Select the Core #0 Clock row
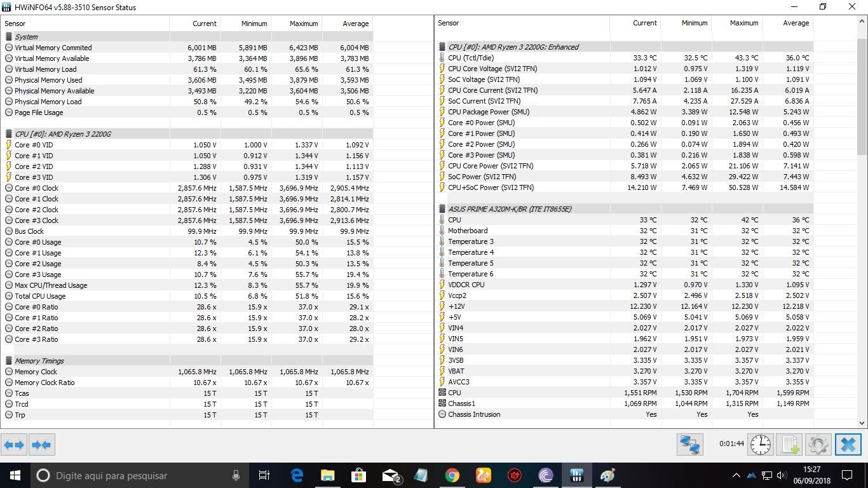The width and height of the screenshot is (868, 488). pos(187,188)
